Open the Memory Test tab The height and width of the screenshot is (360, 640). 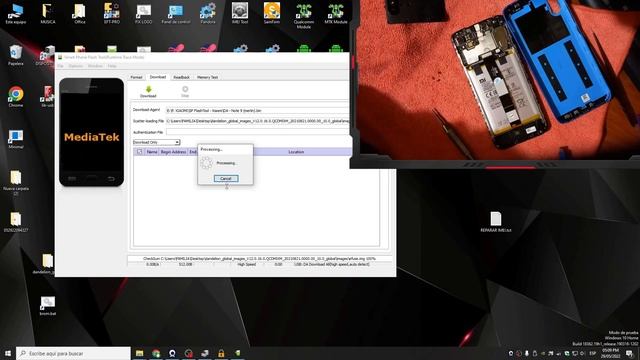(207, 77)
